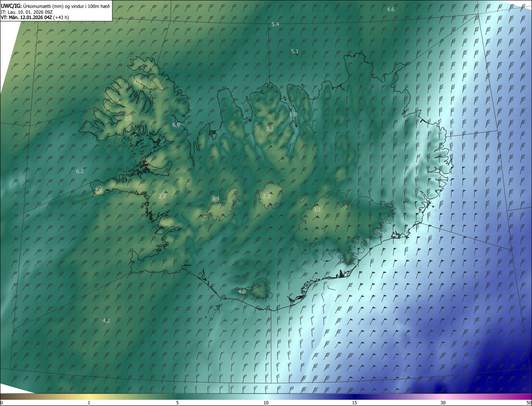Click the 1 tick on the color scale
This screenshot has width=532, height=406.
click(89, 403)
